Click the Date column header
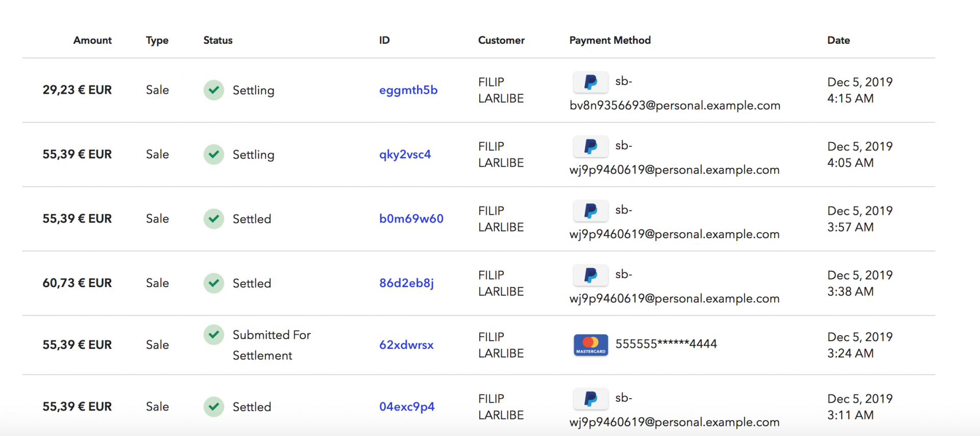 (x=839, y=40)
